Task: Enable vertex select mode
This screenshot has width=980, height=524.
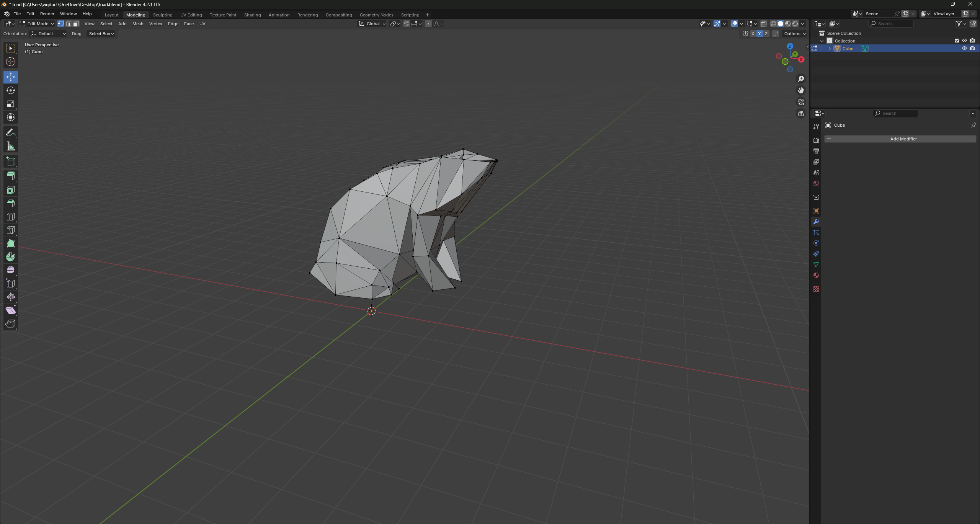Action: [61, 24]
